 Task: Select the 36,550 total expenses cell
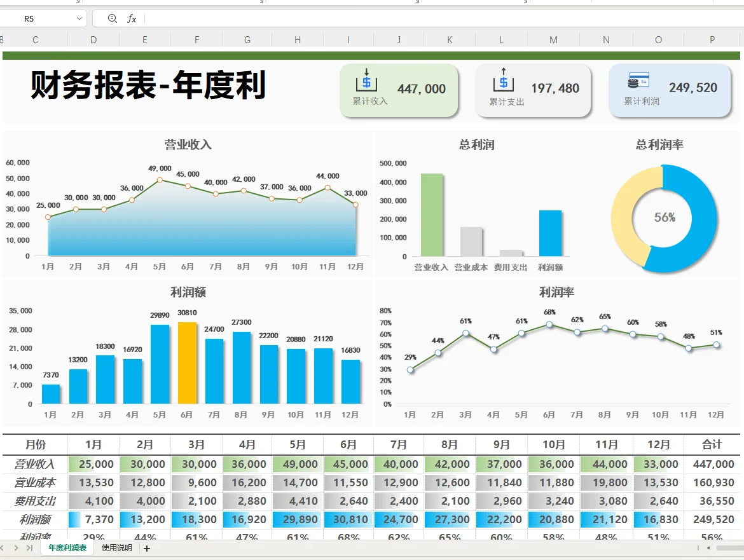point(712,501)
